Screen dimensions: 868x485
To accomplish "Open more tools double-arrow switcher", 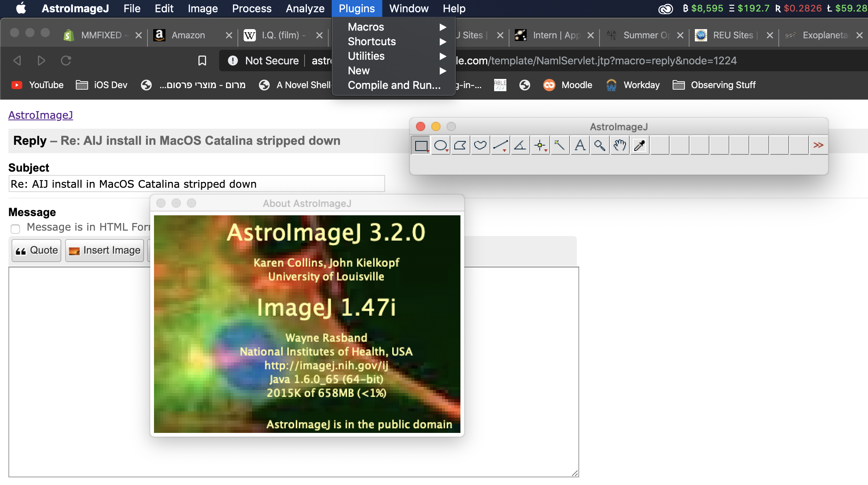I will pyautogui.click(x=818, y=146).
